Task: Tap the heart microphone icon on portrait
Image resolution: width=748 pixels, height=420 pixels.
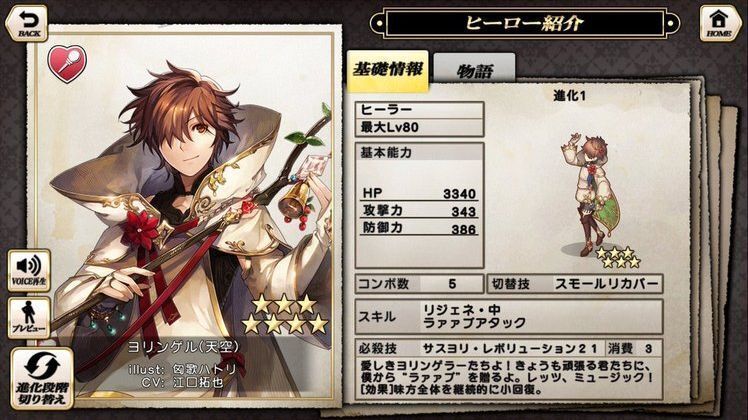Action: click(x=67, y=63)
